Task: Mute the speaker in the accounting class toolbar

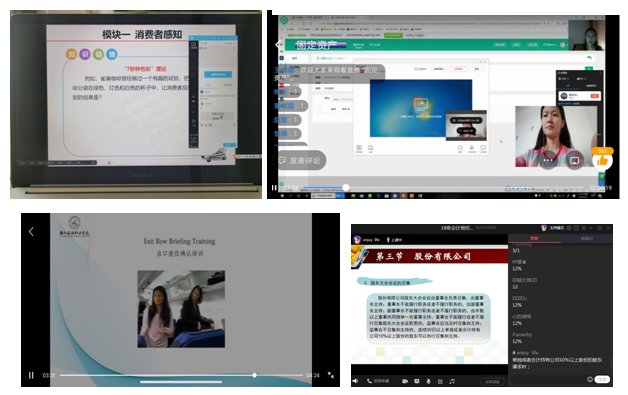Action: pos(355,381)
